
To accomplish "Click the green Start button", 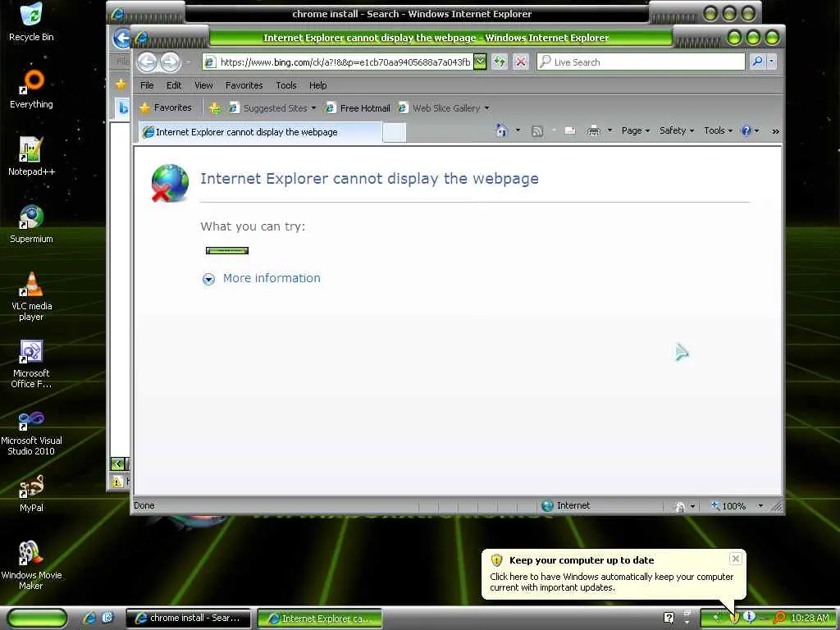I will pyautogui.click(x=36, y=619).
